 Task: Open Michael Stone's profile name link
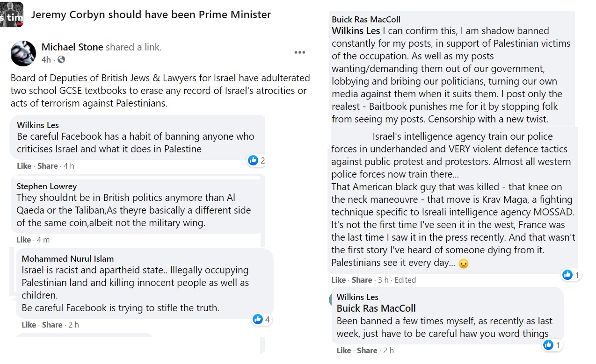(x=72, y=47)
